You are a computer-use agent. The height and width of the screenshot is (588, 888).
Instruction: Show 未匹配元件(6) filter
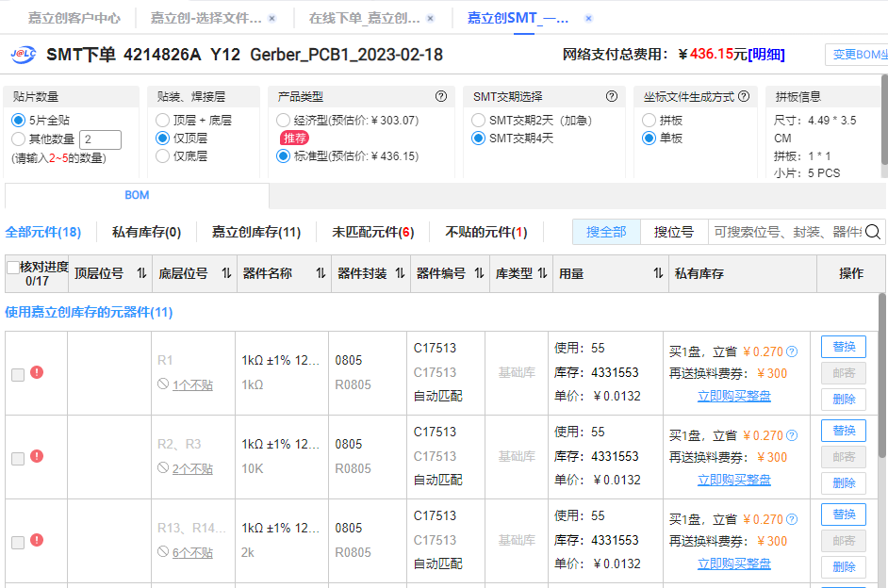point(373,232)
